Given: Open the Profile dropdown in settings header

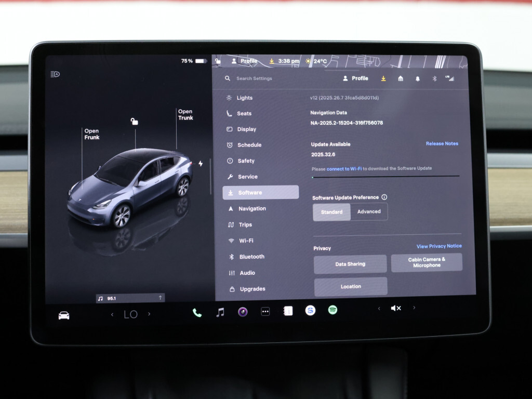Looking at the screenshot, I should pos(355,78).
